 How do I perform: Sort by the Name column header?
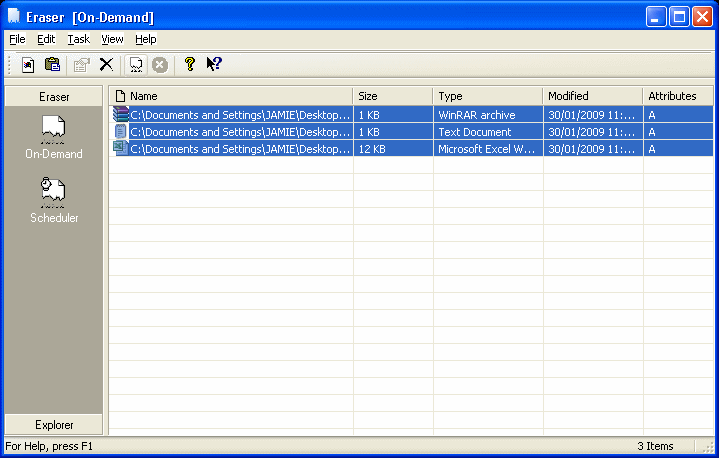click(x=231, y=96)
